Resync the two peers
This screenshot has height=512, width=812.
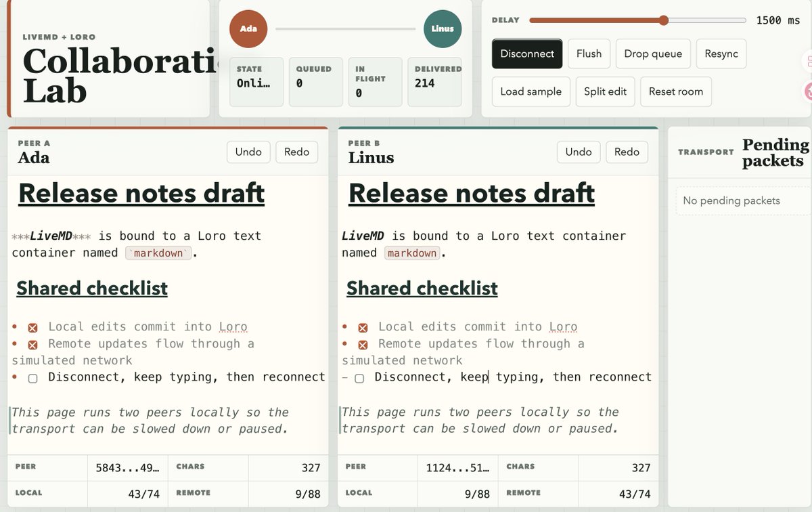click(721, 54)
